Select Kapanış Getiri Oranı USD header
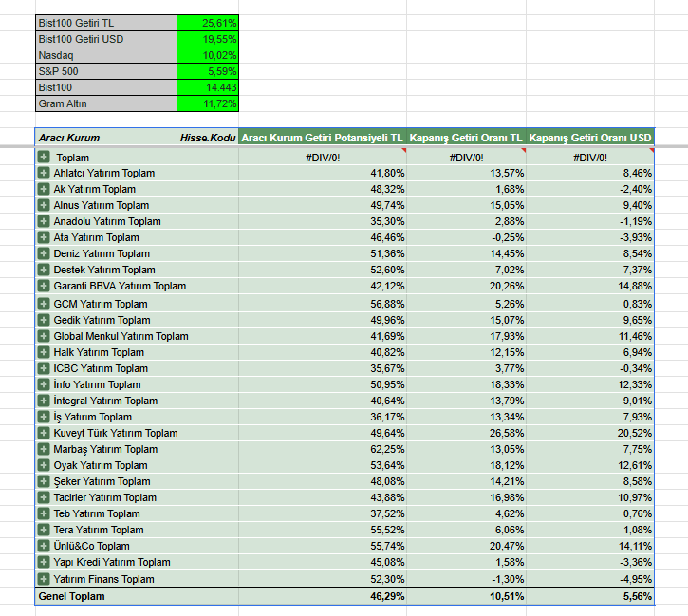The width and height of the screenshot is (688, 616). 590,138
